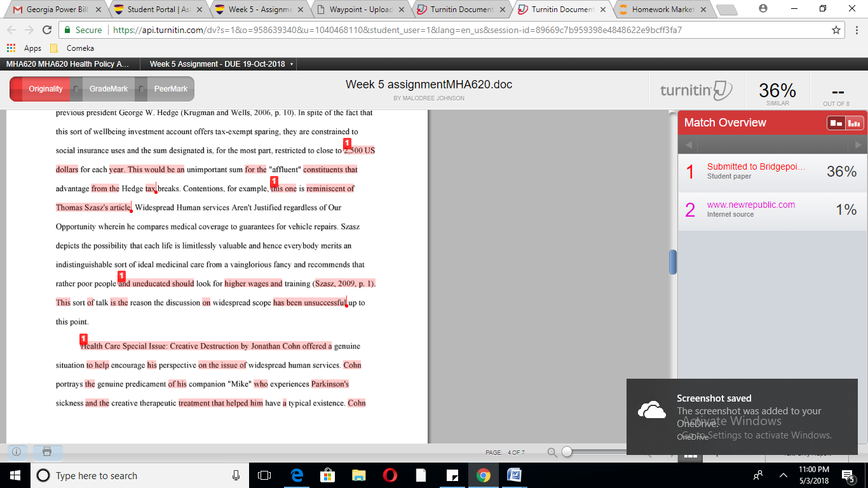The image size is (868, 488).
Task: Open Opera browser from taskbar
Action: click(390, 475)
